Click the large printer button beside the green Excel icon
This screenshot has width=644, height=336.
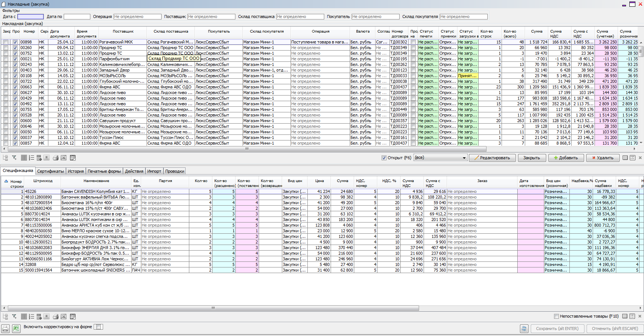[x=5, y=329]
